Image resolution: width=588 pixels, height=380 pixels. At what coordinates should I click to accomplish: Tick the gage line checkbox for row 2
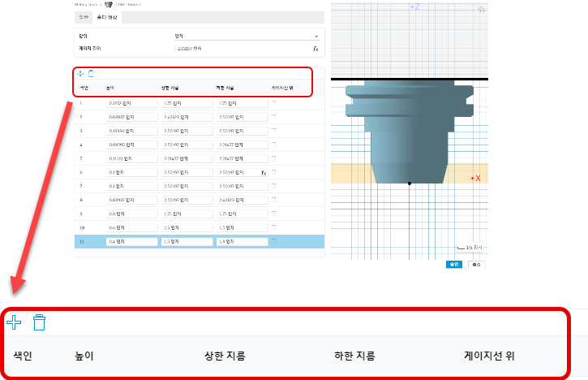[274, 117]
